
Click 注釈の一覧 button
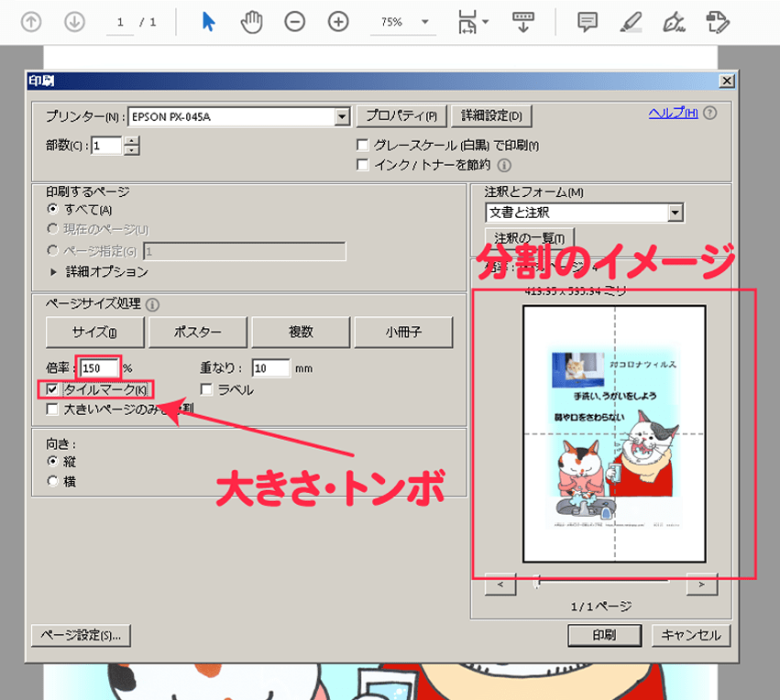coord(529,238)
